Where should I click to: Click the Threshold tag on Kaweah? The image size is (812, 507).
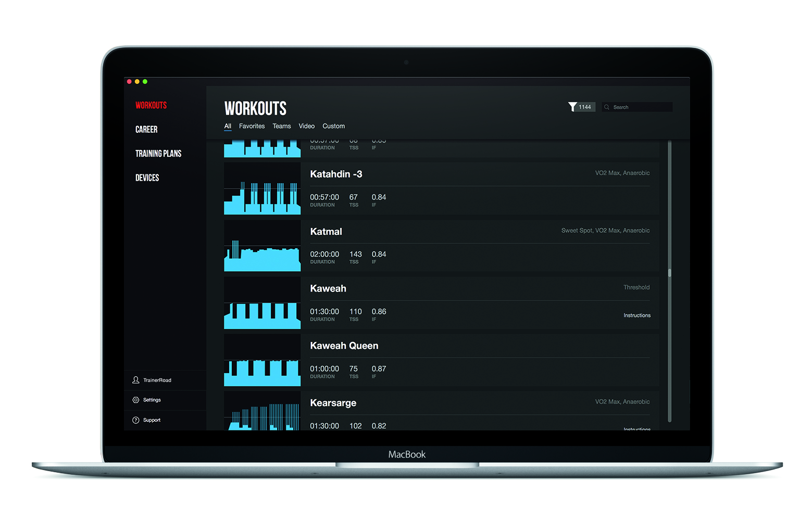pyautogui.click(x=636, y=287)
